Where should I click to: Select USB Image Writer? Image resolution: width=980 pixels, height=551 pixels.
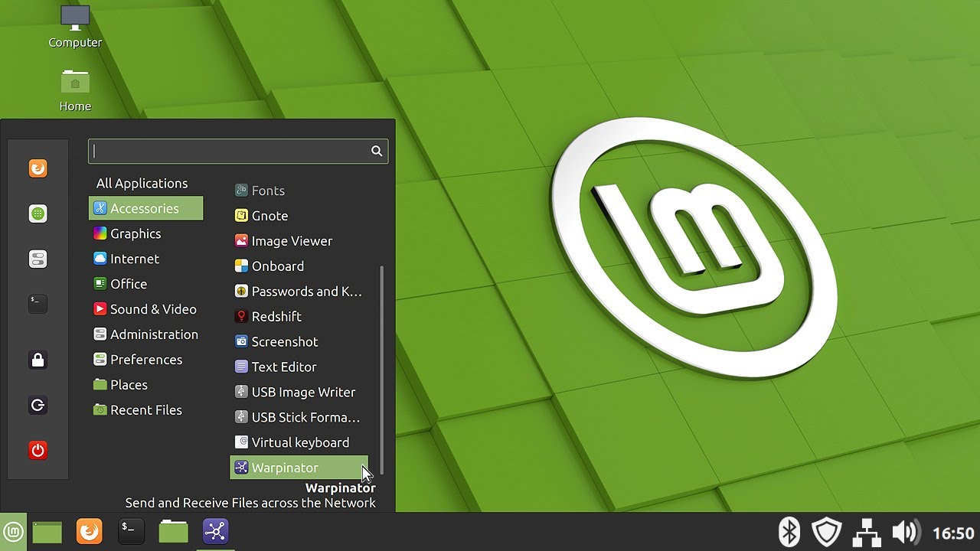[303, 392]
